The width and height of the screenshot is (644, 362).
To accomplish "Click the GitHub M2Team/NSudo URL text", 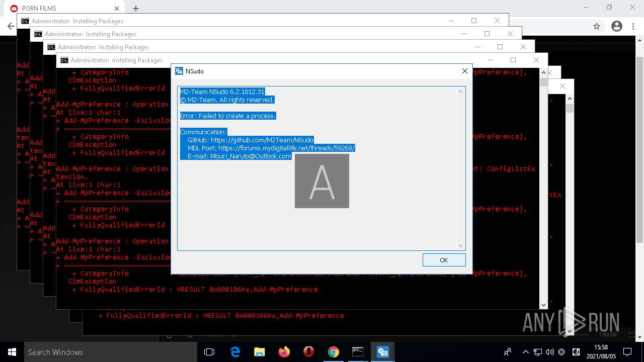I will click(262, 140).
